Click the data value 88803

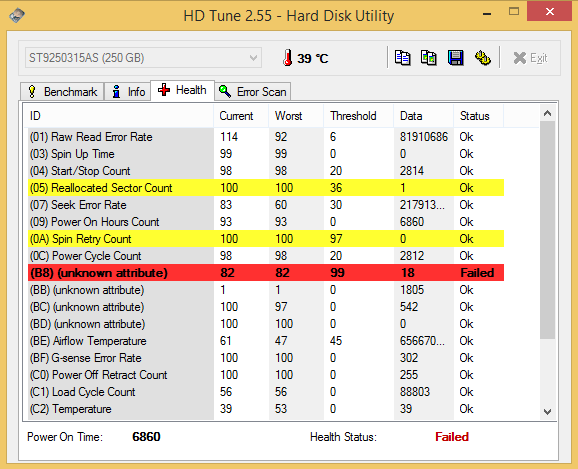coord(415,392)
